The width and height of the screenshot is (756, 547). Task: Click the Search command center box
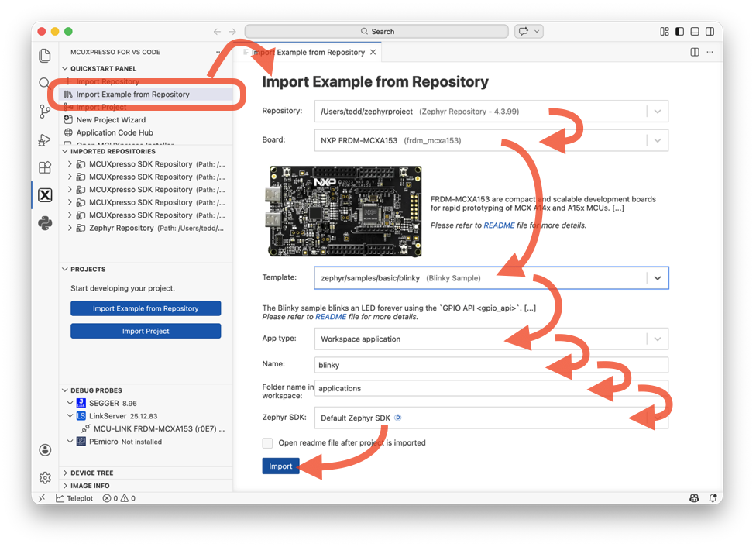(376, 31)
